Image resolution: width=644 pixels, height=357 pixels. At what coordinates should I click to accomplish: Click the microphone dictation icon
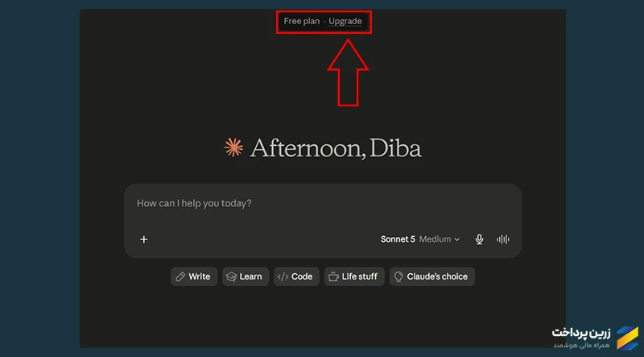click(x=479, y=239)
